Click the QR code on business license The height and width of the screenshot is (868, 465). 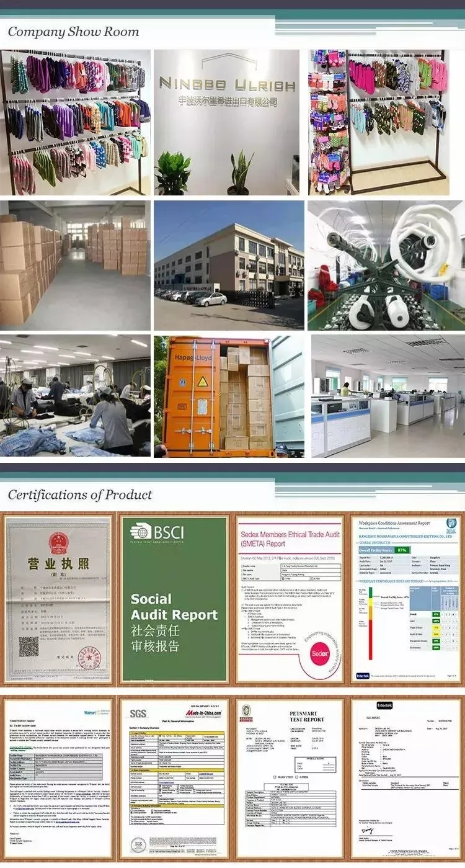[x=29, y=646]
